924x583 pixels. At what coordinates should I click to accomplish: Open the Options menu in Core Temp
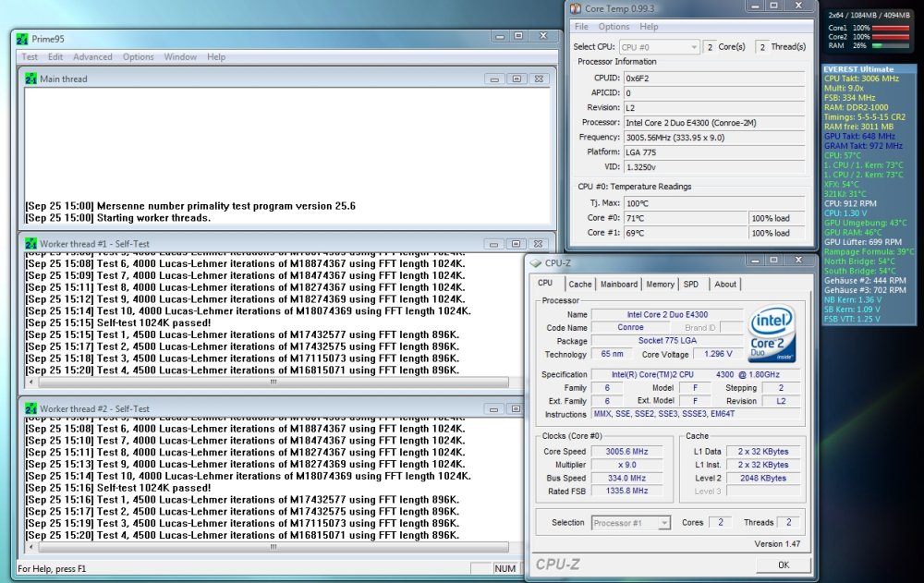(614, 27)
